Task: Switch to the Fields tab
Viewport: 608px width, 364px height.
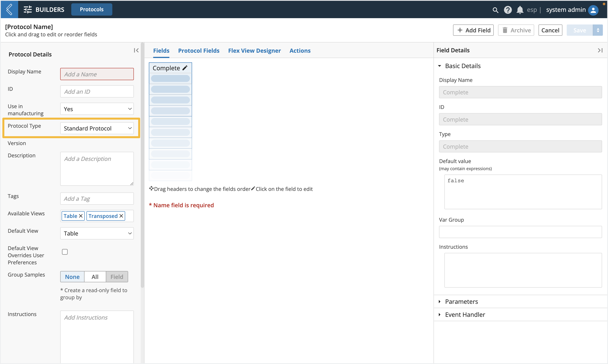Action: pos(161,51)
